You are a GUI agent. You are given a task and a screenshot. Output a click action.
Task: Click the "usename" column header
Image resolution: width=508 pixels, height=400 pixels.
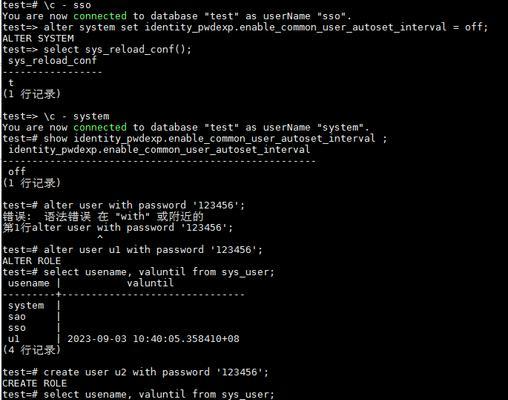[29, 283]
